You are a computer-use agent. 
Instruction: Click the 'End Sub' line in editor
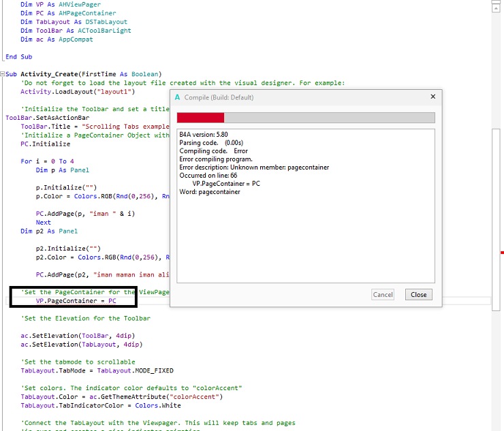[18, 57]
